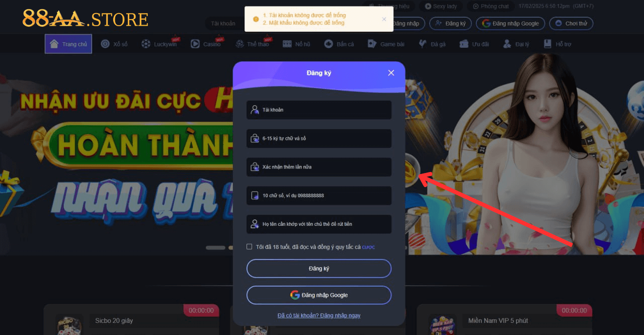Open the Thể thao menu
This screenshot has width=644, height=335.
(x=252, y=44)
